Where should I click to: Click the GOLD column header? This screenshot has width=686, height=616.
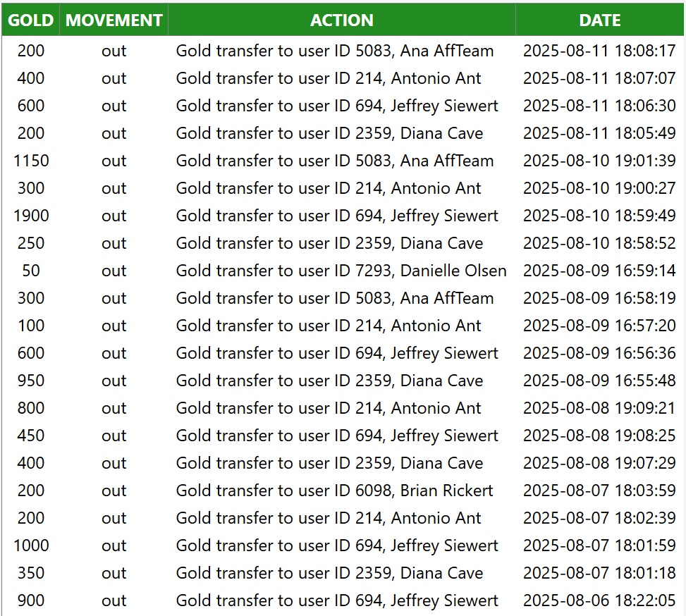click(x=30, y=20)
